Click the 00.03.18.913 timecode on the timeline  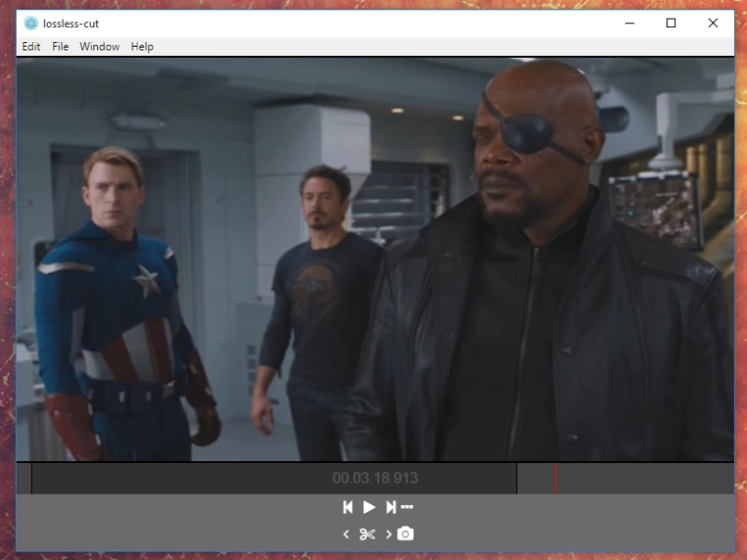(x=374, y=478)
